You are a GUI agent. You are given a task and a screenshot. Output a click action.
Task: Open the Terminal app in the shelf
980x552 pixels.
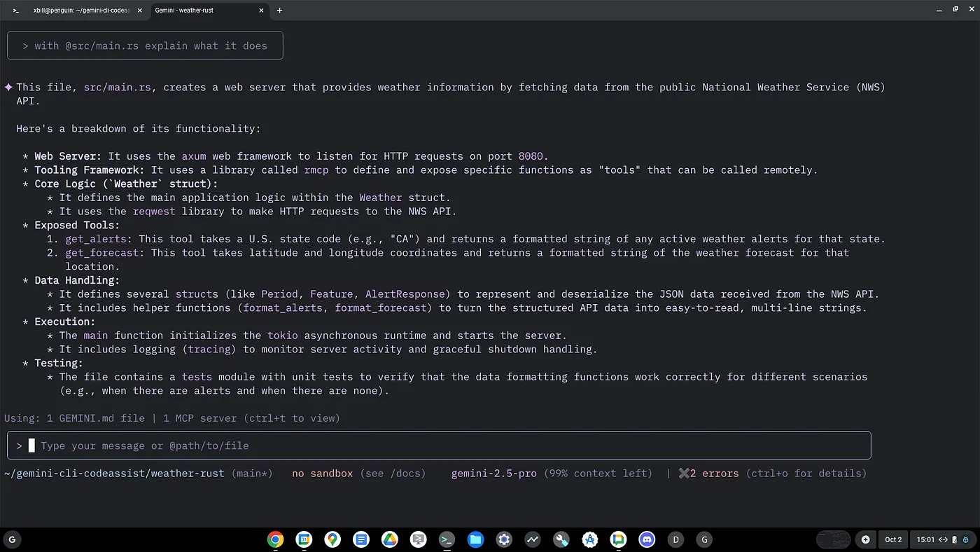pyautogui.click(x=447, y=539)
